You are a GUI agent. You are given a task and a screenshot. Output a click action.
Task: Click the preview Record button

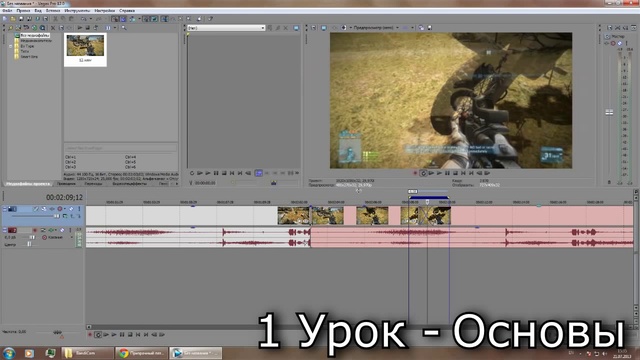point(415,173)
